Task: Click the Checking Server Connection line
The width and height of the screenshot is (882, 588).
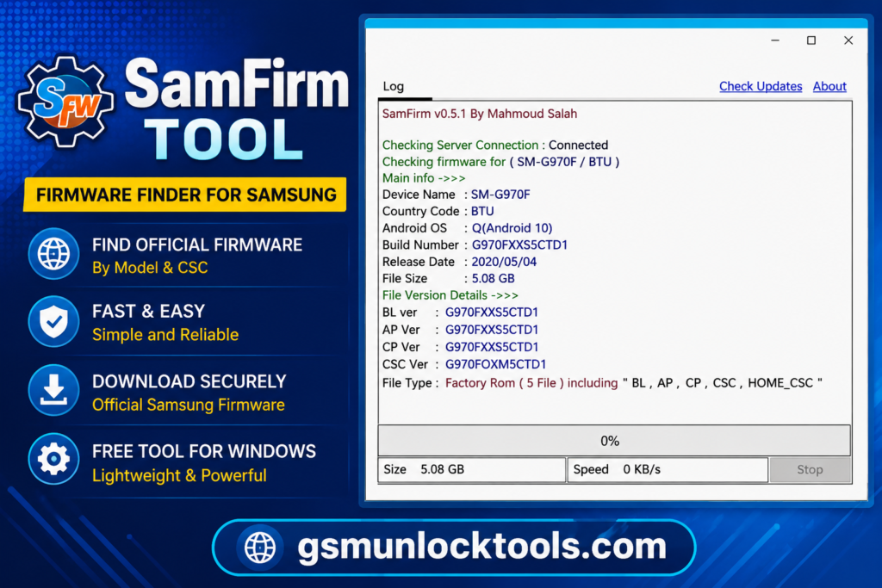Action: click(495, 145)
